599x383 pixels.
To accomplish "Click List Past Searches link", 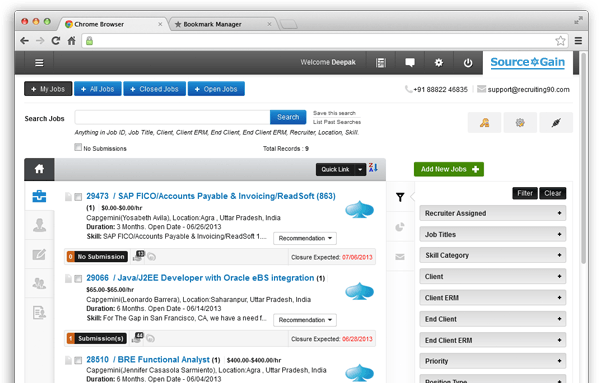I will [337, 122].
